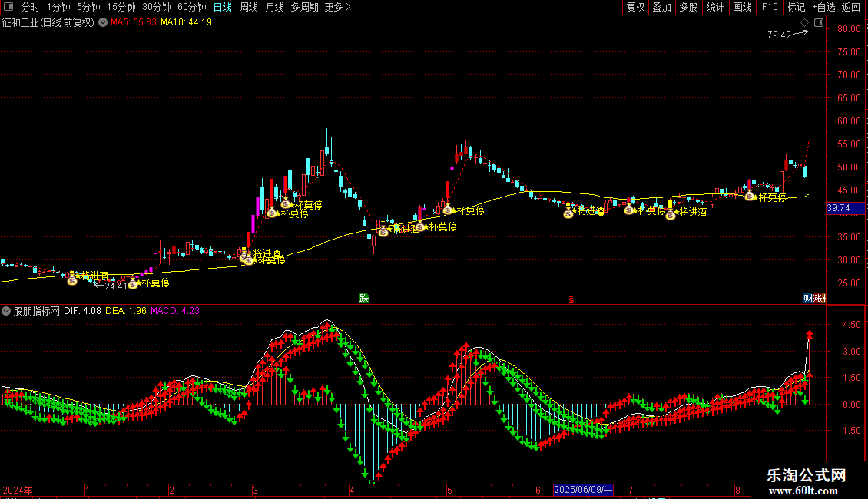The image size is (868, 499).
Task: Click the 财 finance info icon
Action: 807,299
